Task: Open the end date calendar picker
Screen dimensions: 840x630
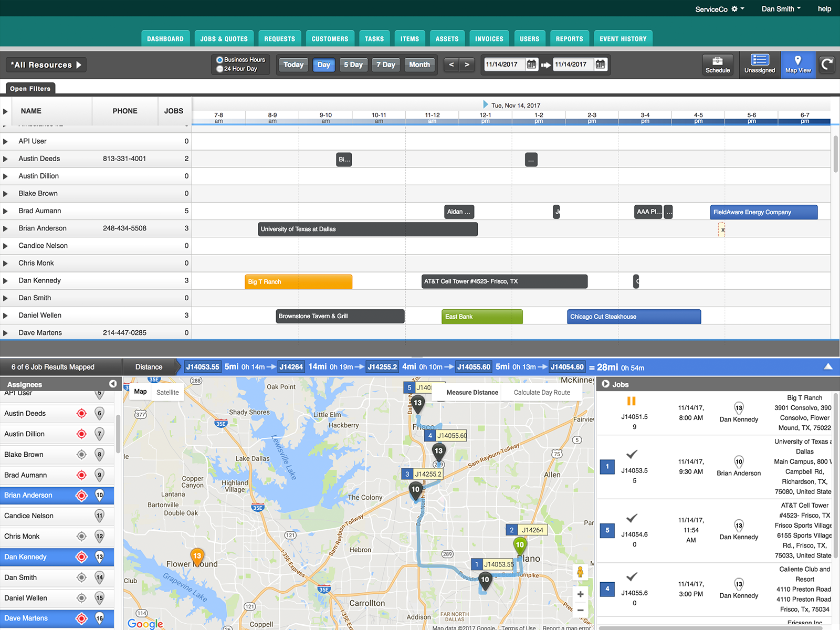Action: pos(600,65)
